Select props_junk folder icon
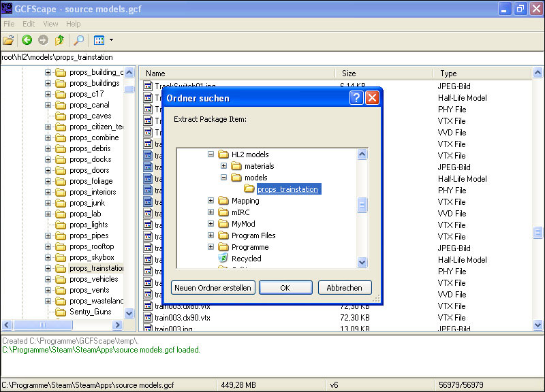This screenshot has height=392, width=545. click(61, 203)
